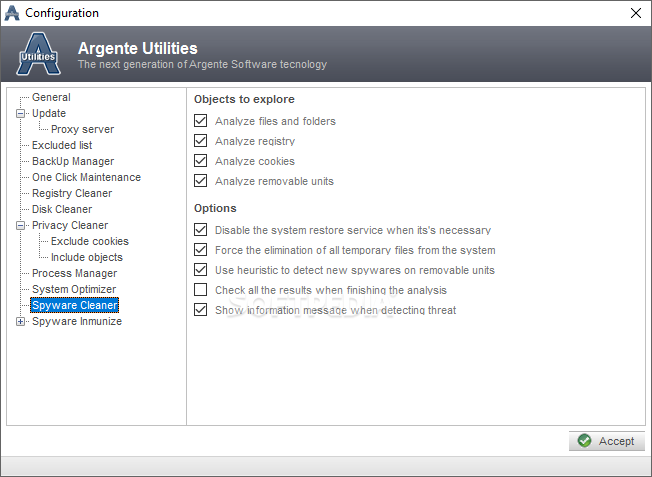Image resolution: width=652 pixels, height=477 pixels.
Task: Click the Argente Utilities logo in header
Action: [38, 54]
